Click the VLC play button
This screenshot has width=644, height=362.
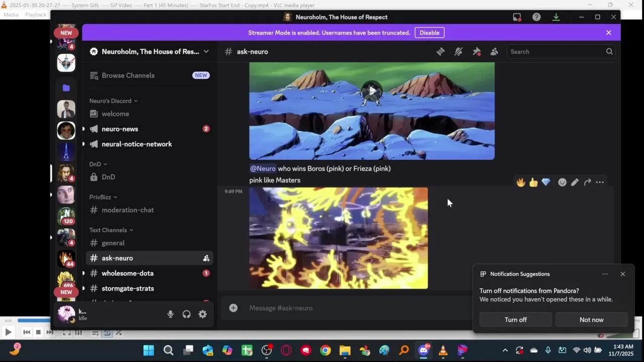(8, 332)
